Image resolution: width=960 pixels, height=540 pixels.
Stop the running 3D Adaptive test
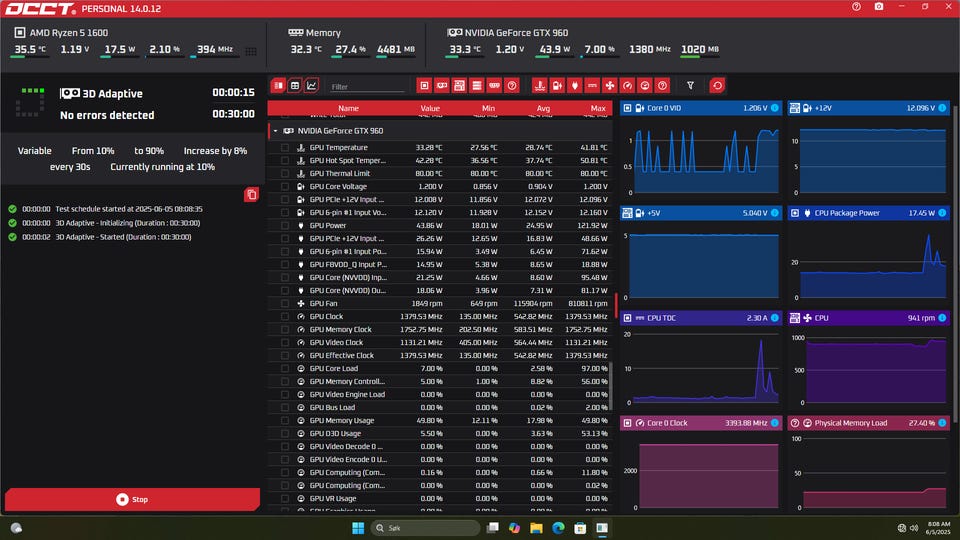click(x=132, y=500)
